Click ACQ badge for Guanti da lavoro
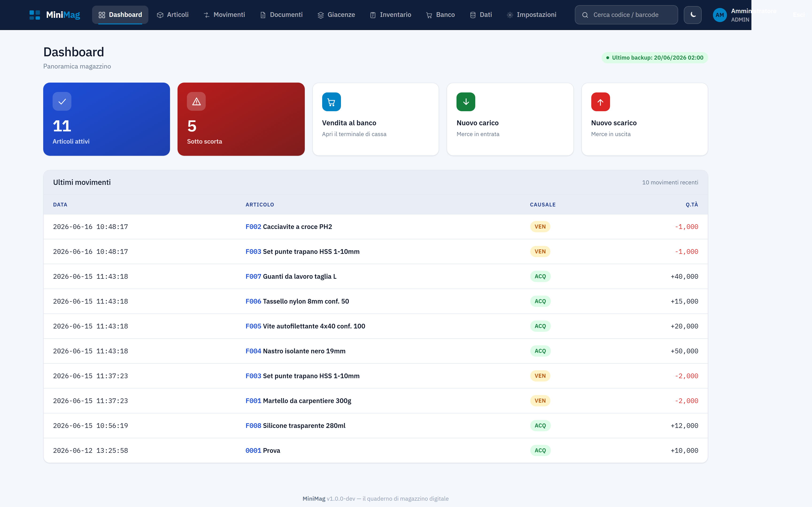Image resolution: width=812 pixels, height=507 pixels. click(540, 276)
